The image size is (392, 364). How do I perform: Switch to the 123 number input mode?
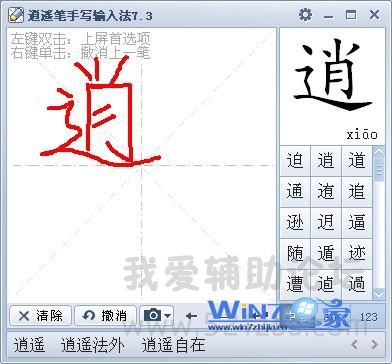(369, 317)
